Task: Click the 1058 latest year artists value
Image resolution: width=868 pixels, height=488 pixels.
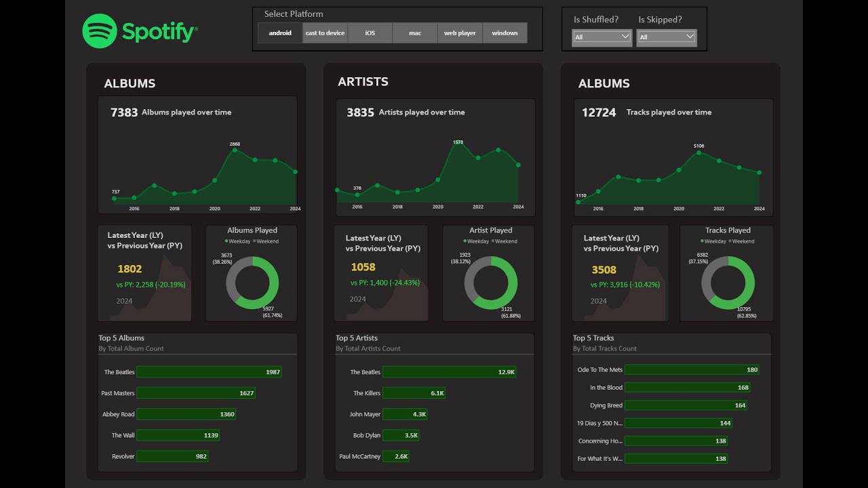Action: coord(363,267)
